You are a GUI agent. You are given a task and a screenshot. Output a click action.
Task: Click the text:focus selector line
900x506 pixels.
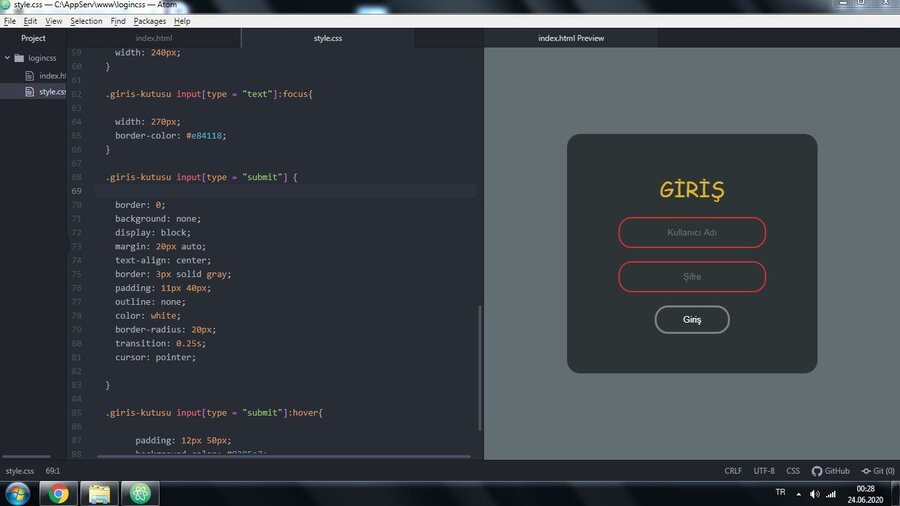click(x=209, y=94)
